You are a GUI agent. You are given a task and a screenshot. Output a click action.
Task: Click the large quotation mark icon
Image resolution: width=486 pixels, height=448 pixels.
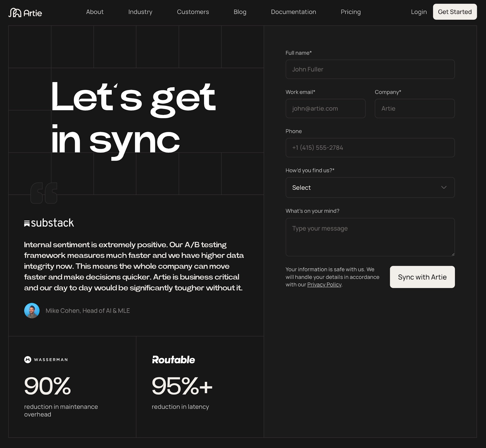44,193
